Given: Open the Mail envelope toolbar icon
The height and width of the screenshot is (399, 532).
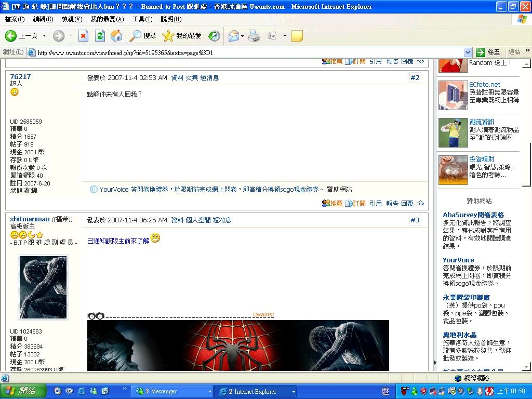Looking at the screenshot, I should pyautogui.click(x=234, y=36).
